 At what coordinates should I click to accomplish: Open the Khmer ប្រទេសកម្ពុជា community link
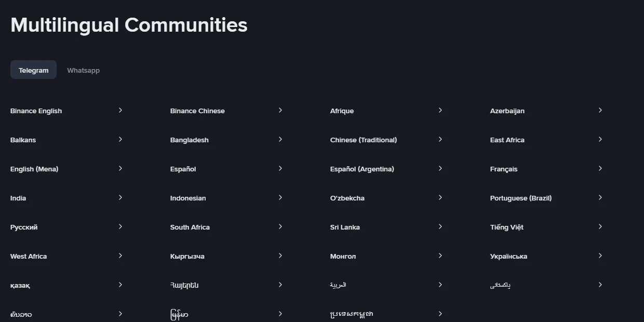[x=352, y=314]
